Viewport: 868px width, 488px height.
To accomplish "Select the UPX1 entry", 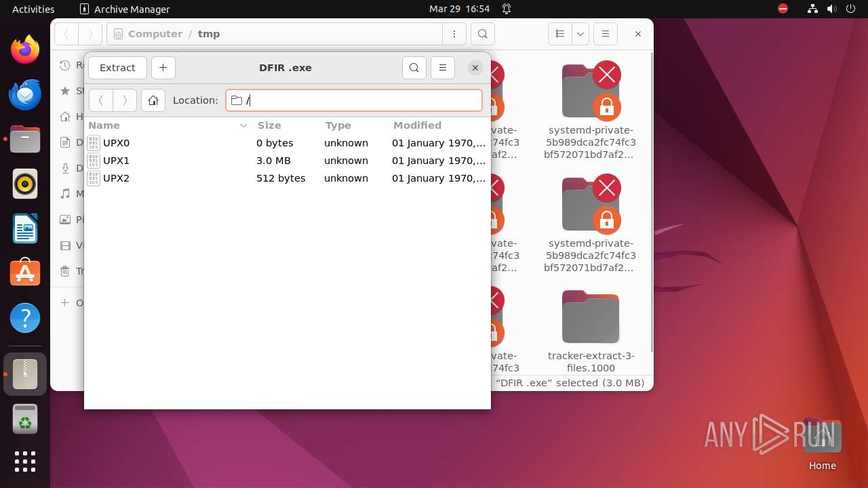I will (x=288, y=161).
